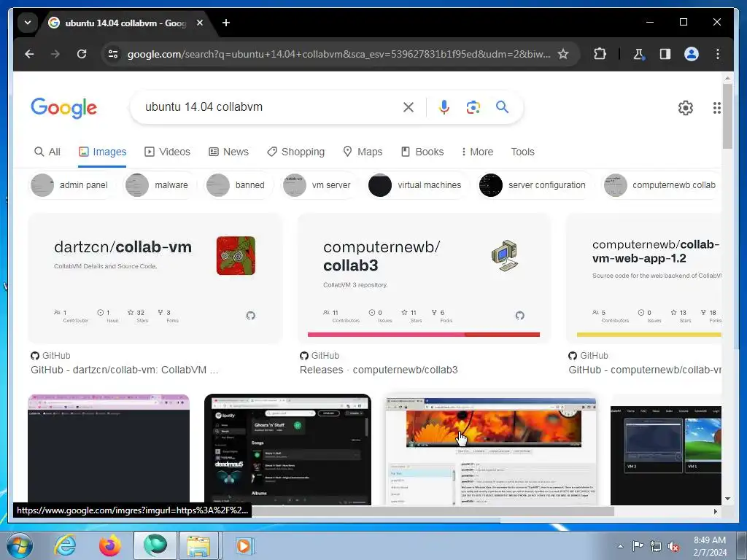Open the Google apps grid
Viewport: 747px width, 560px height.
click(x=716, y=108)
